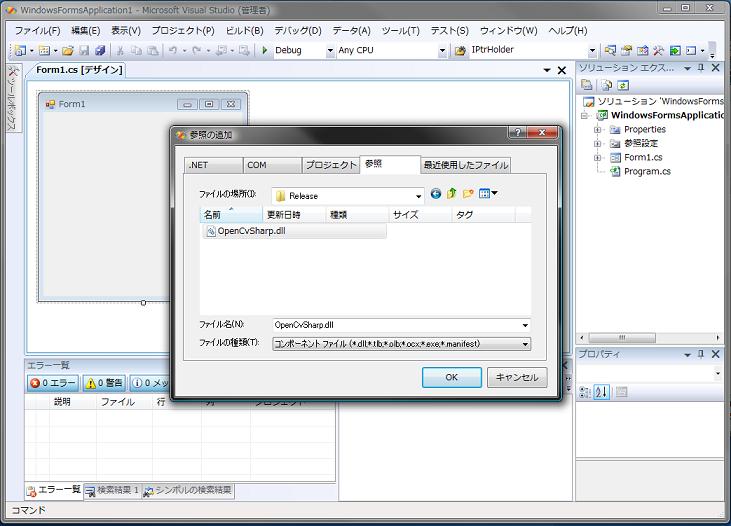Image resolution: width=731 pixels, height=526 pixels.
Task: Create a new folder in the file dialog
Action: [x=468, y=194]
